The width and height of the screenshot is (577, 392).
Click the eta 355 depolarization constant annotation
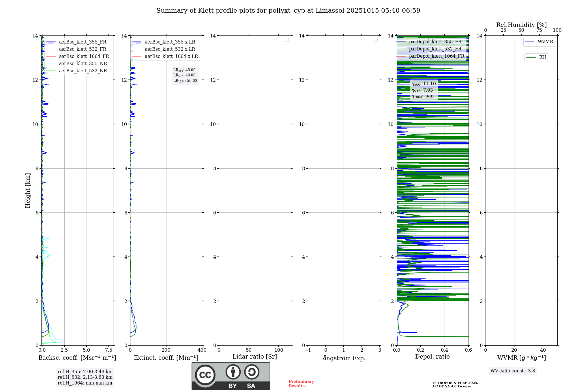point(424,84)
